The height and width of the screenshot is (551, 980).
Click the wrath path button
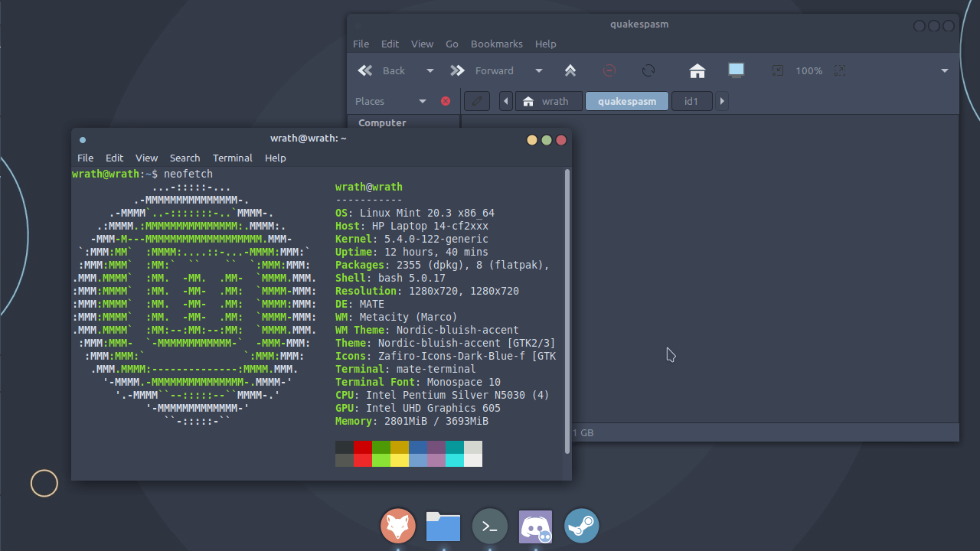[x=547, y=101]
